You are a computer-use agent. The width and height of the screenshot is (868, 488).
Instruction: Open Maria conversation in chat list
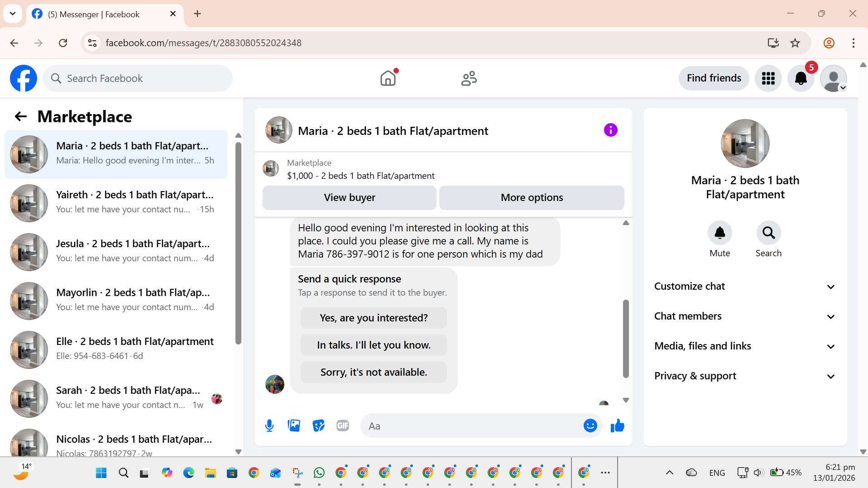(116, 154)
